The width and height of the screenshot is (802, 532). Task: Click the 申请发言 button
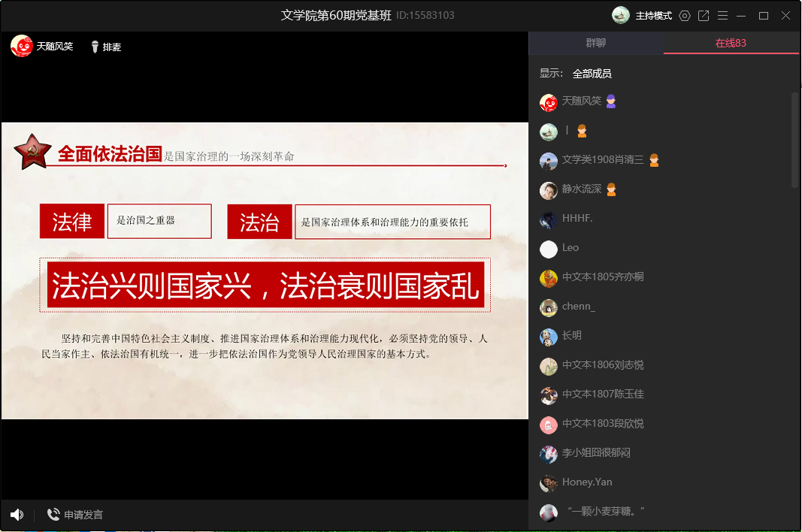click(x=83, y=515)
